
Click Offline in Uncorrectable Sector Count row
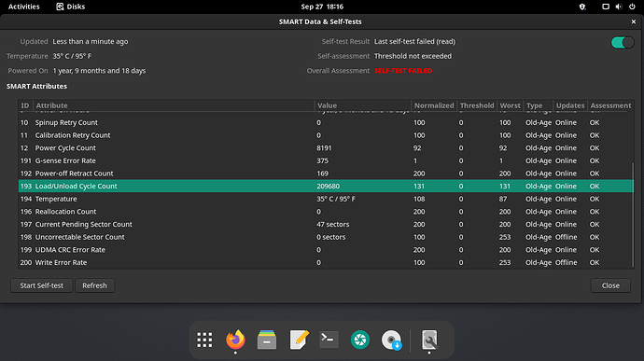[x=566, y=237]
